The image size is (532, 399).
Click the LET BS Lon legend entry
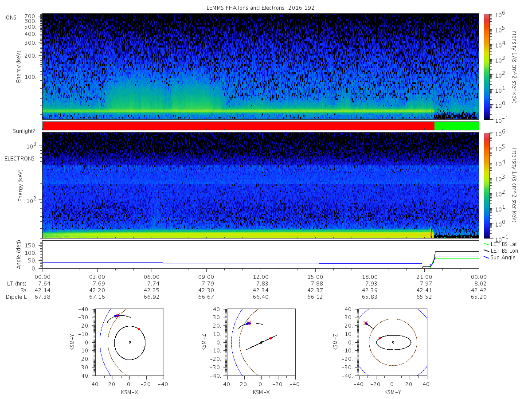(x=500, y=251)
